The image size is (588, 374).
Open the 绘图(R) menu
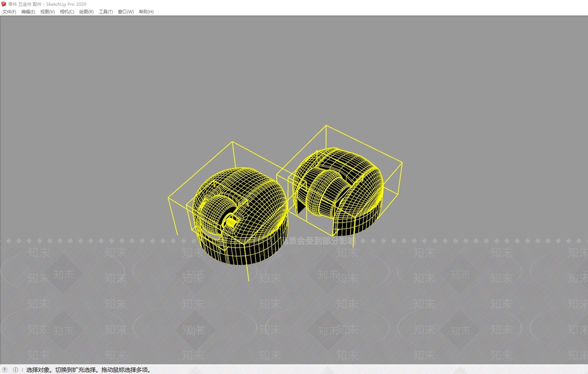[x=86, y=12]
